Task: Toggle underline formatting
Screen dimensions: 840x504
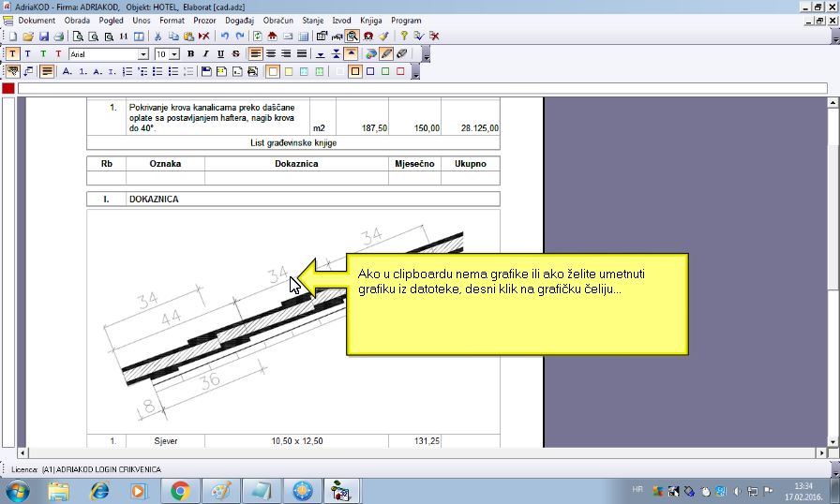Action: (220, 54)
